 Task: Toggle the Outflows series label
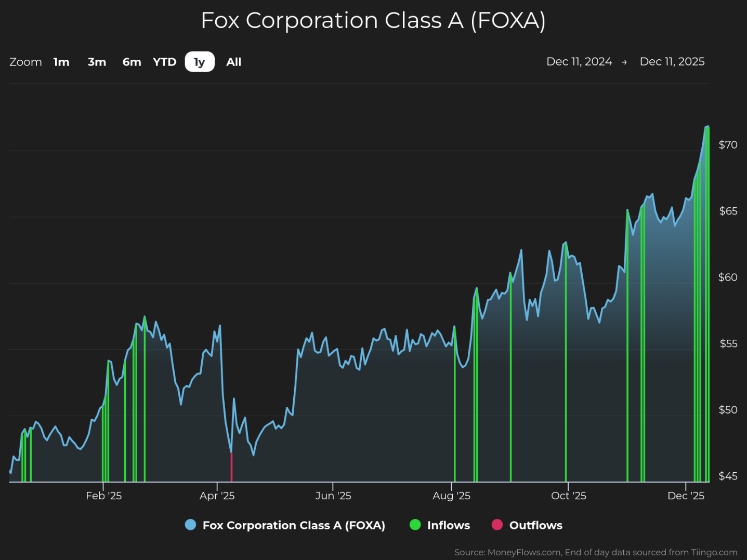pyautogui.click(x=536, y=525)
